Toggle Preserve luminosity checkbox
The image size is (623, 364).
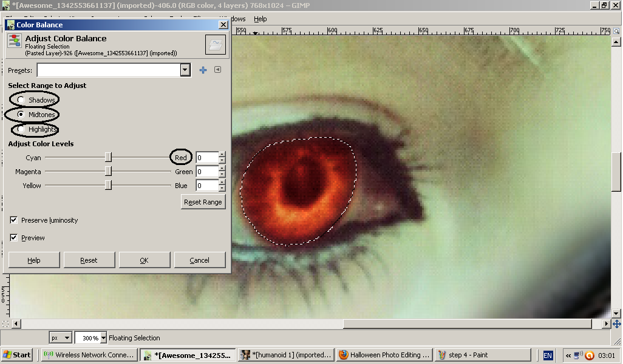pos(14,220)
